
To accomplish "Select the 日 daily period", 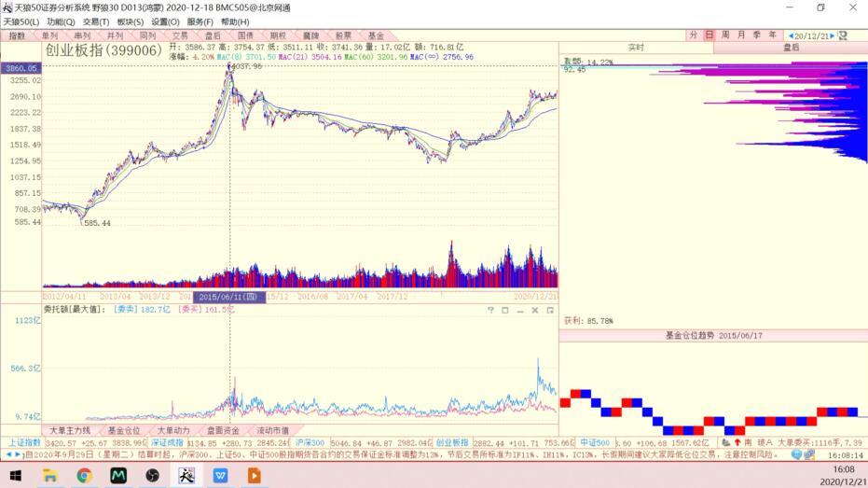I will coord(710,35).
